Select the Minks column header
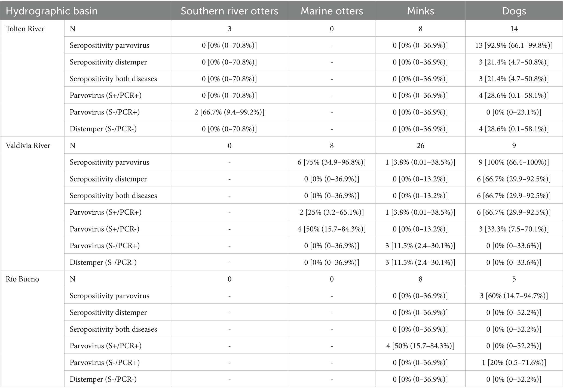563x392 pixels. tap(420, 11)
